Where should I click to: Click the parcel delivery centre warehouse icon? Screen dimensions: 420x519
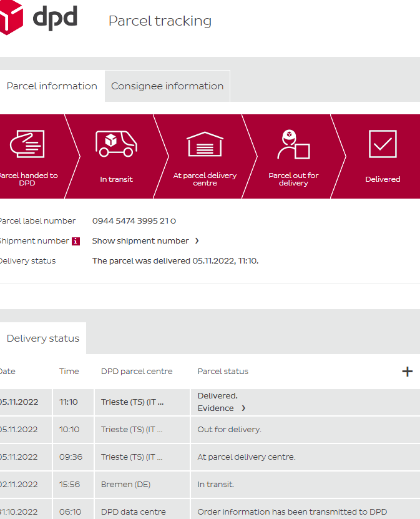(205, 144)
